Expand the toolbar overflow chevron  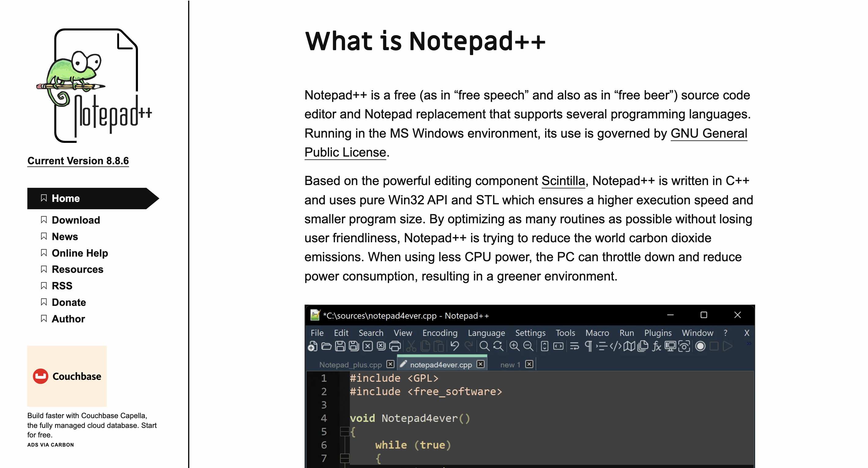pos(749,344)
